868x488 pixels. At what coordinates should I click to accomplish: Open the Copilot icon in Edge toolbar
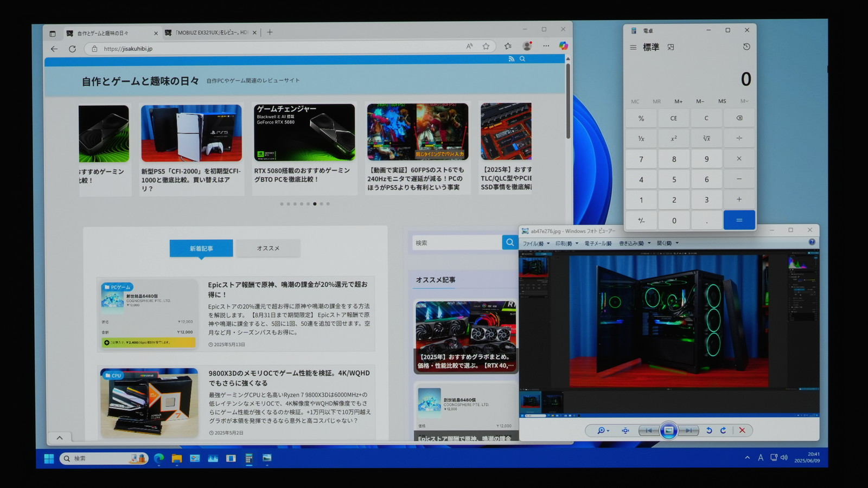564,46
